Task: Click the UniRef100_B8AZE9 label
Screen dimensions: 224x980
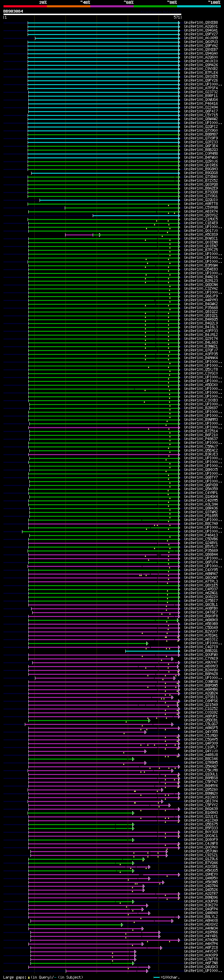Action: (201, 188)
